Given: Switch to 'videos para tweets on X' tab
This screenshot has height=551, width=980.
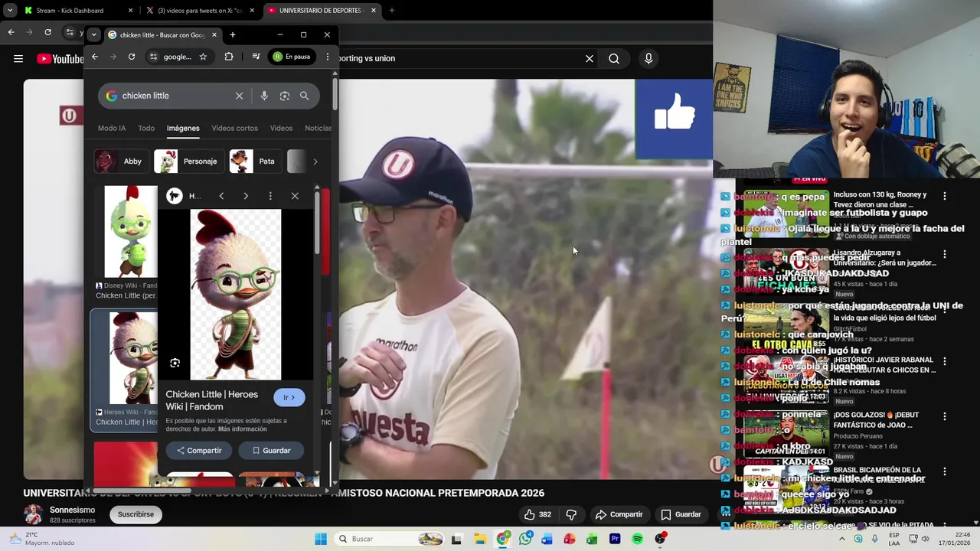Looking at the screenshot, I should tap(199, 11).
